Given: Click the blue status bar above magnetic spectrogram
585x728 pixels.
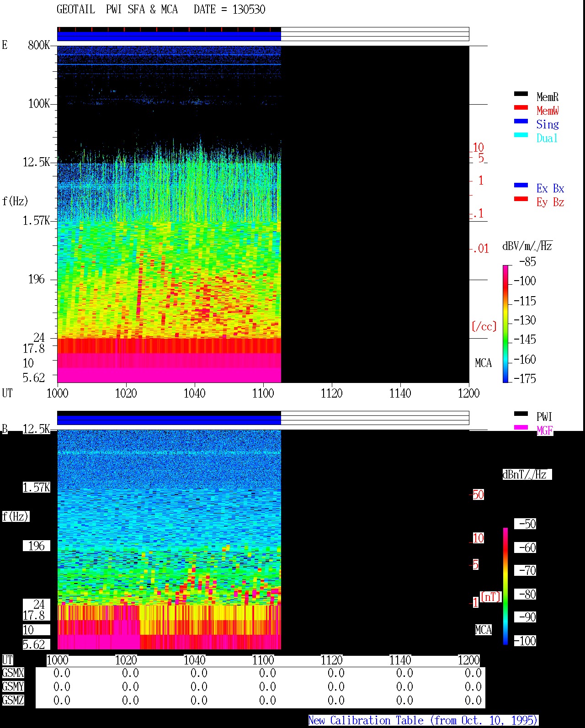Looking at the screenshot, I should [x=169, y=420].
